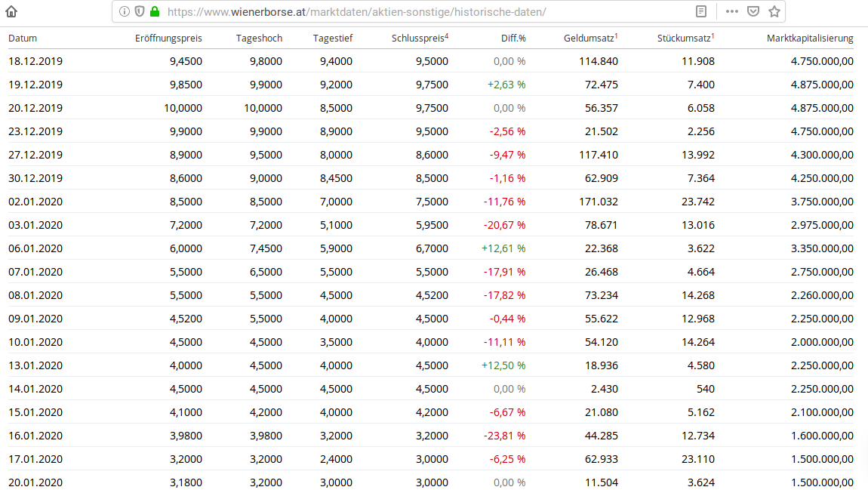Select the -6,67 % change value
This screenshot has height=490, width=868.
pyautogui.click(x=508, y=412)
